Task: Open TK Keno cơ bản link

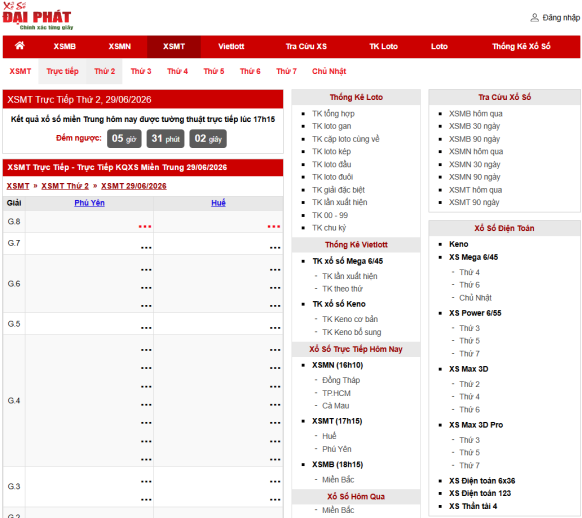Action: coord(350,319)
